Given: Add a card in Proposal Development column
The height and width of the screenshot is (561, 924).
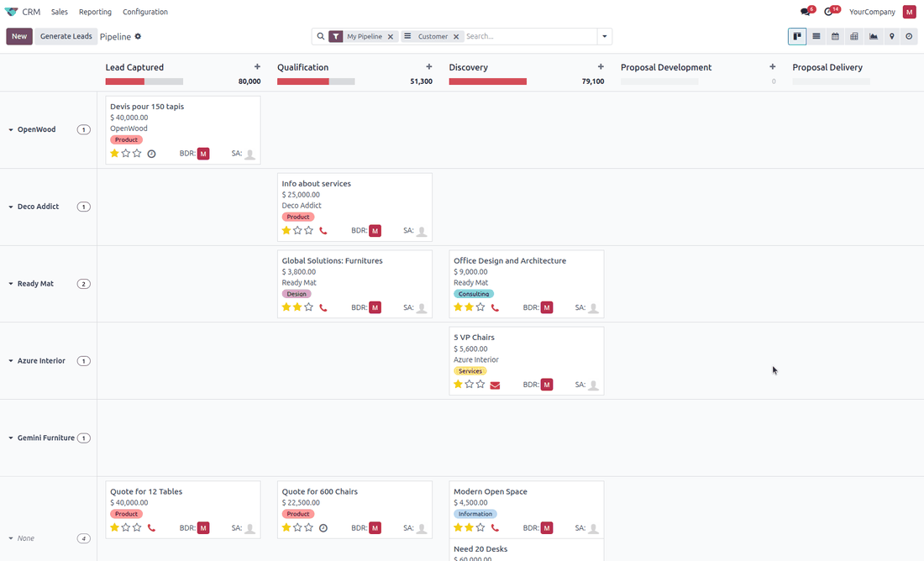Looking at the screenshot, I should click(773, 67).
